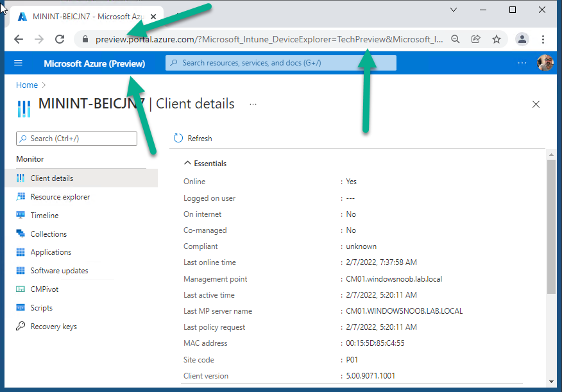562x392 pixels.
Task: Click the blade Search (Ctrl+/) field
Action: pos(76,139)
